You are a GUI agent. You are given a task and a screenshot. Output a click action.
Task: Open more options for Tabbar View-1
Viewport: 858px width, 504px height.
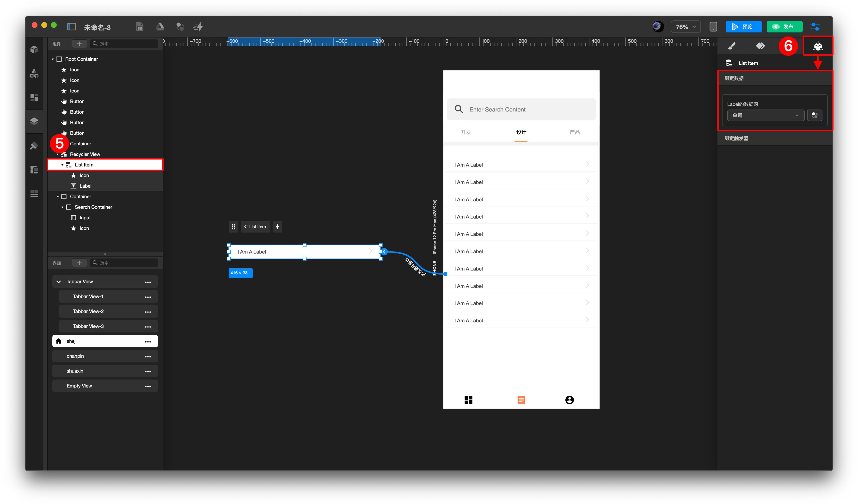pyautogui.click(x=148, y=297)
